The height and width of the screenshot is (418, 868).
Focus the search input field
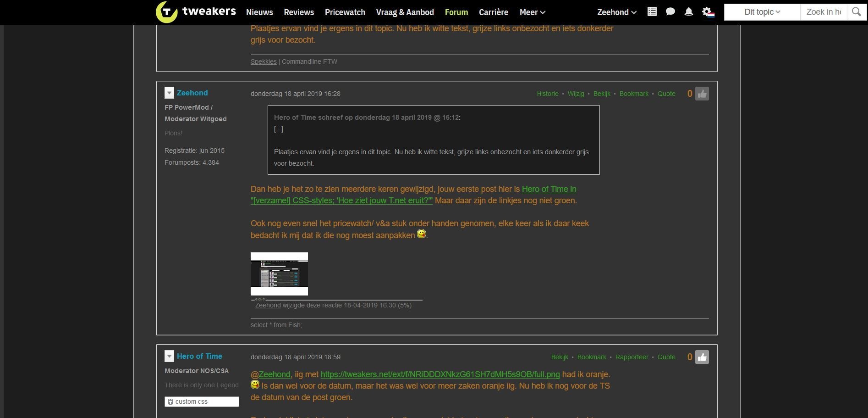click(824, 12)
